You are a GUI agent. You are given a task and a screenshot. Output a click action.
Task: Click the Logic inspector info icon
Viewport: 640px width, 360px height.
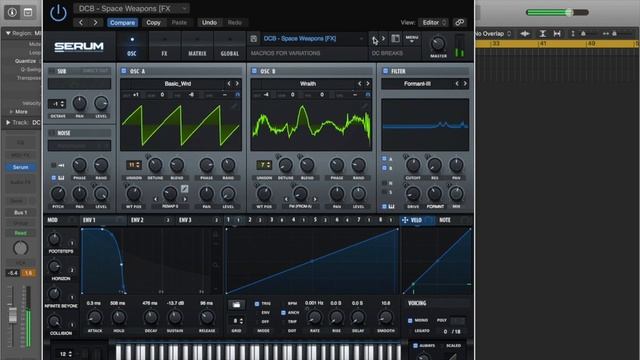point(12,12)
